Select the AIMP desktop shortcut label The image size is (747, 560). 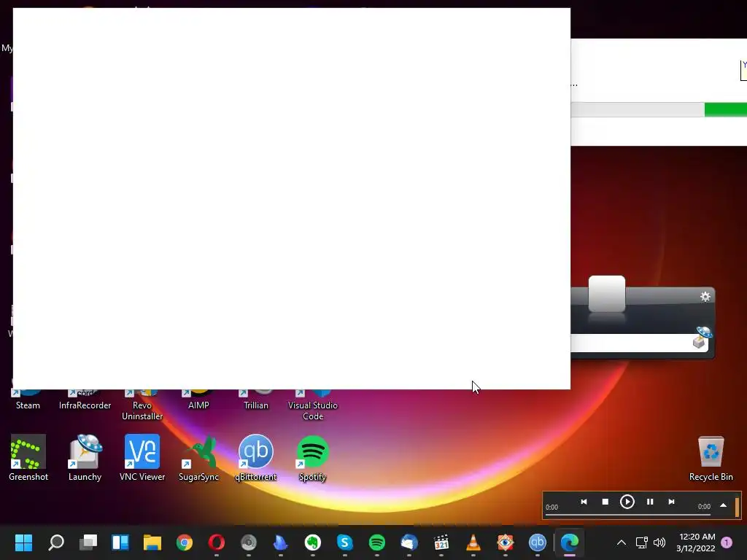point(198,405)
